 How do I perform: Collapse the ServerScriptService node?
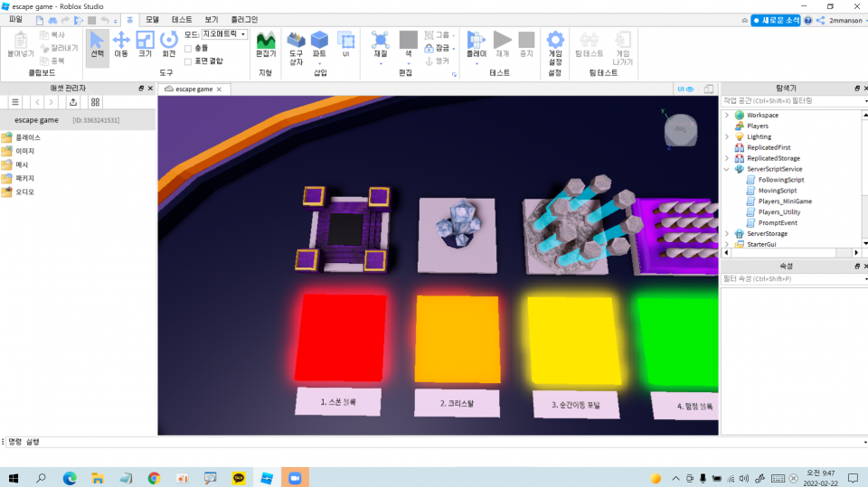(x=727, y=169)
